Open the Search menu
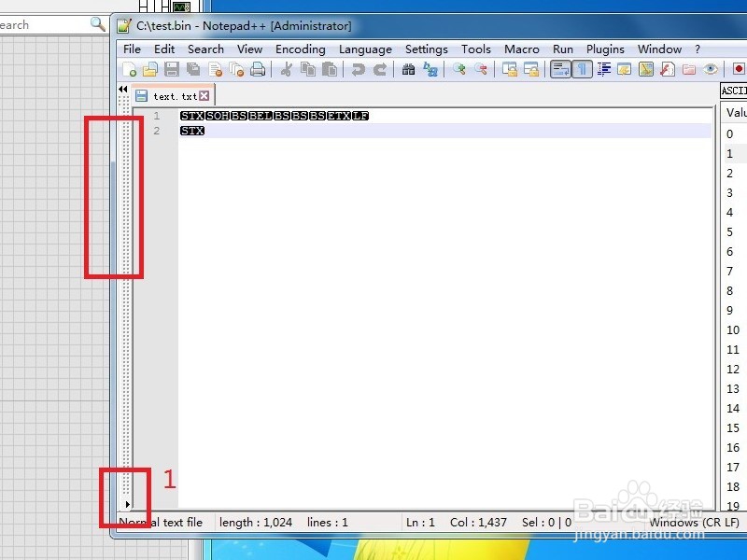This screenshot has height=560, width=747. click(x=205, y=49)
